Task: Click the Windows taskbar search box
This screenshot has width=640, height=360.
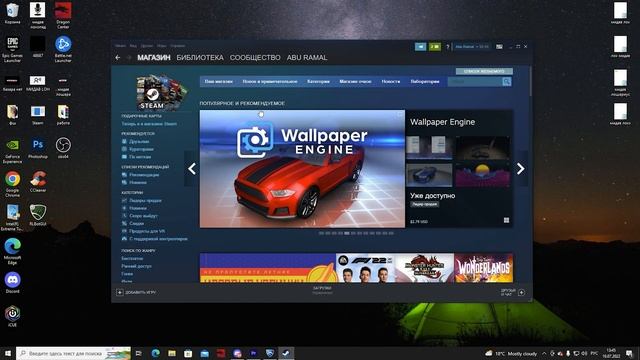Action: tap(73, 353)
